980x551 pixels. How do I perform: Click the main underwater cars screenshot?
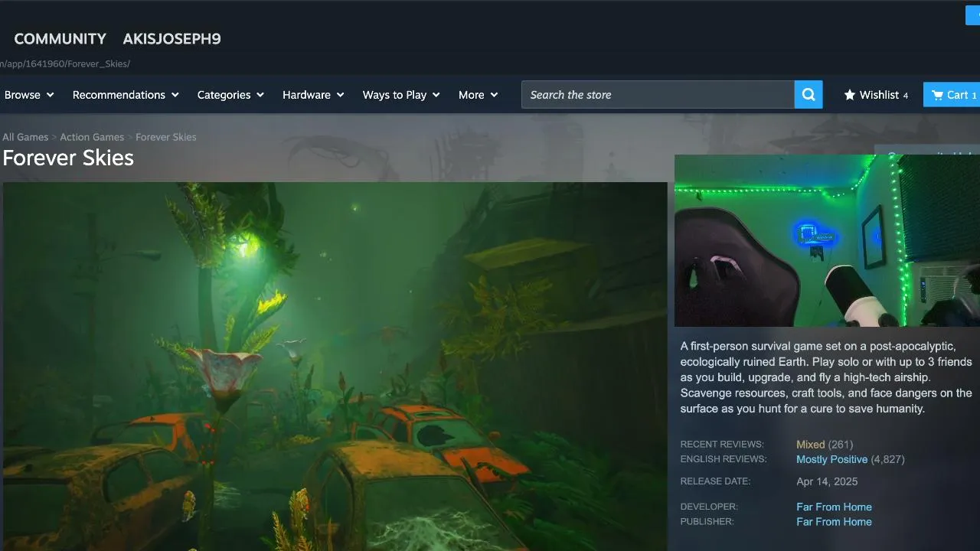[x=335, y=367]
